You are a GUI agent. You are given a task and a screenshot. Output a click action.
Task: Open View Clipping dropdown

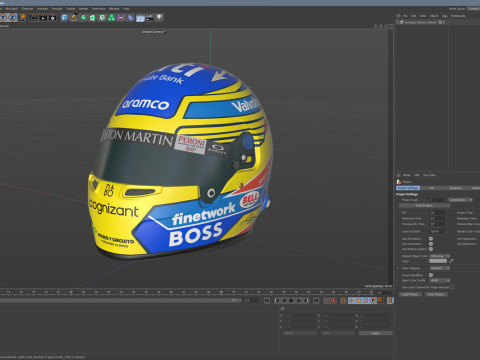pyautogui.click(x=439, y=268)
